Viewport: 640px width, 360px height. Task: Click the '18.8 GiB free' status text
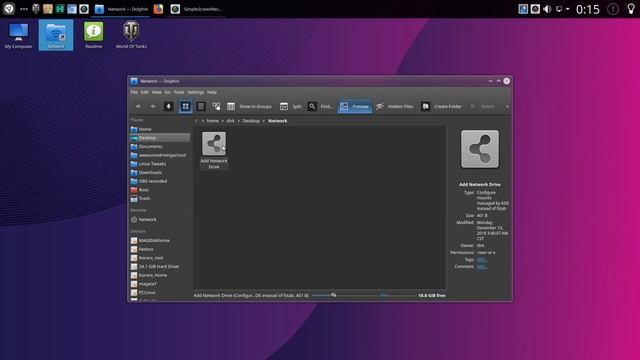(431, 295)
